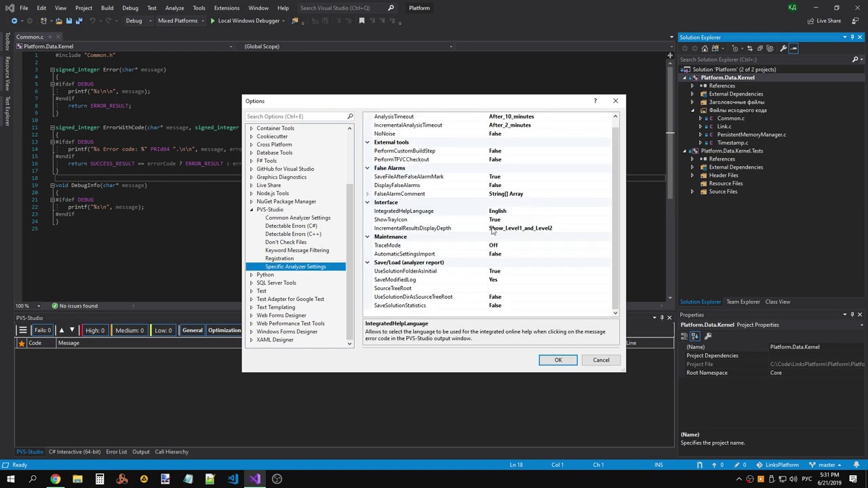The image size is (868, 488).
Task: Start debugging with the green play icon
Action: [213, 21]
